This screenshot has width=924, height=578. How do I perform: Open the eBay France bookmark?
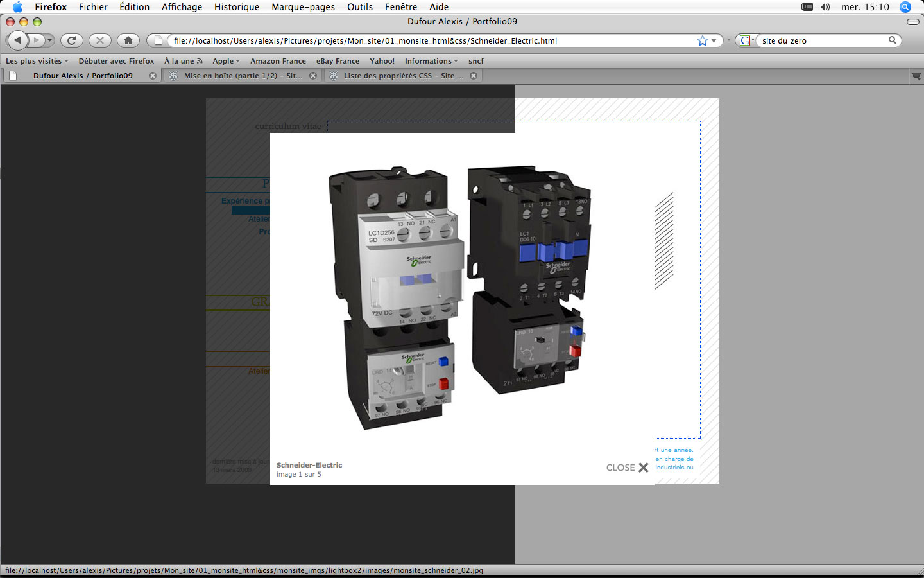338,61
